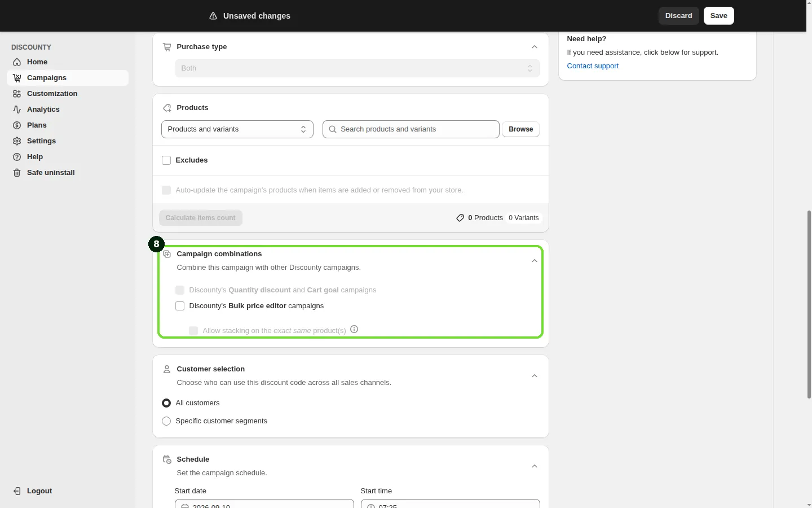
Task: Collapse the Campaign combinations section chevron
Action: coord(535,261)
